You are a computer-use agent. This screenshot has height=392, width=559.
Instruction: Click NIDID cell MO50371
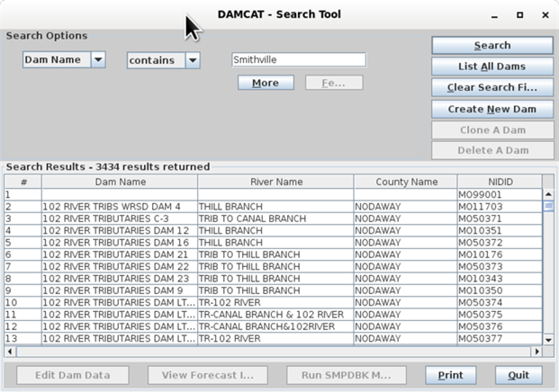pyautogui.click(x=500, y=218)
